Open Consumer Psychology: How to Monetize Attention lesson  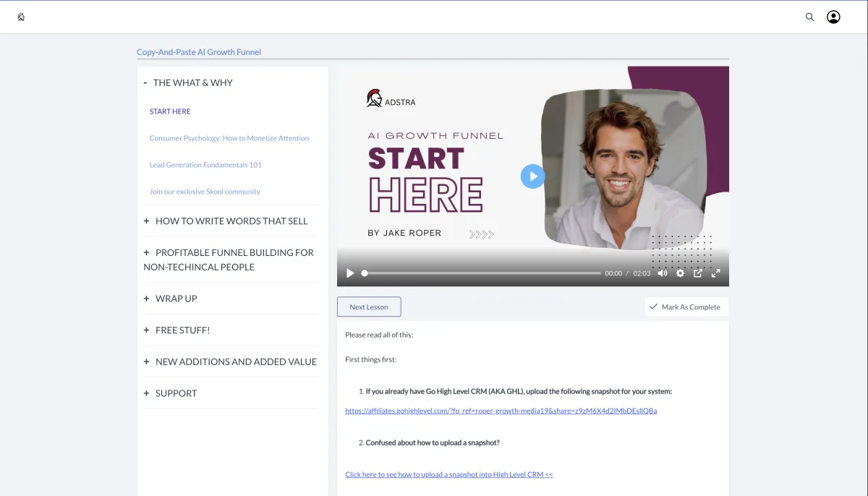coord(229,138)
